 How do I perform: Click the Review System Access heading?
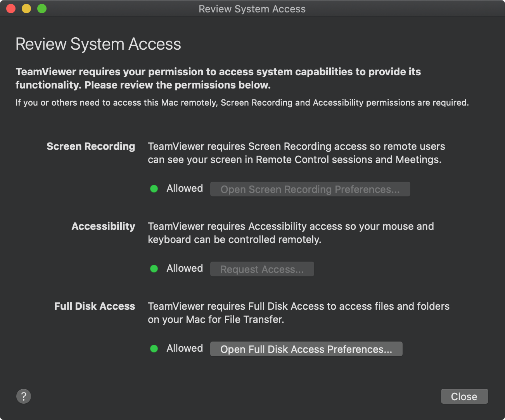(x=98, y=44)
